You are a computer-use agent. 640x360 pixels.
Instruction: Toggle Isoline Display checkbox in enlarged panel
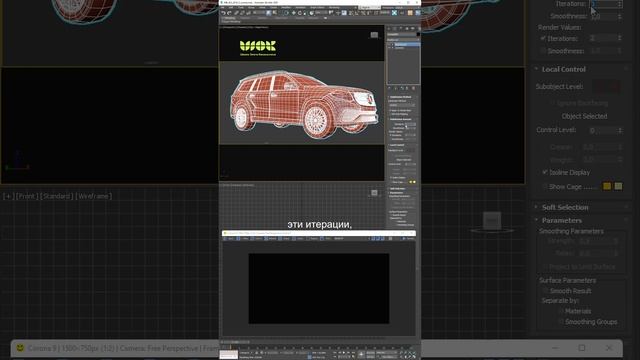pyautogui.click(x=545, y=172)
